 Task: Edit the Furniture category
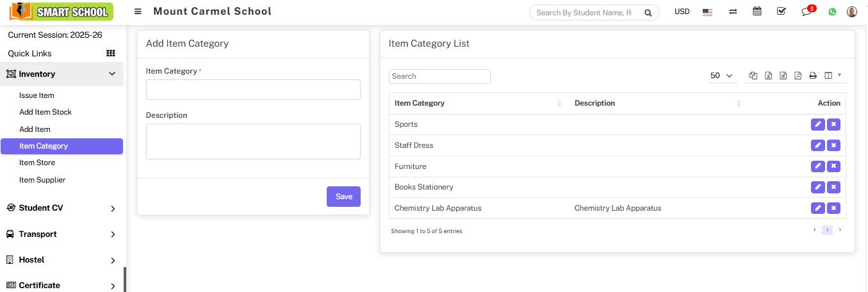point(817,166)
